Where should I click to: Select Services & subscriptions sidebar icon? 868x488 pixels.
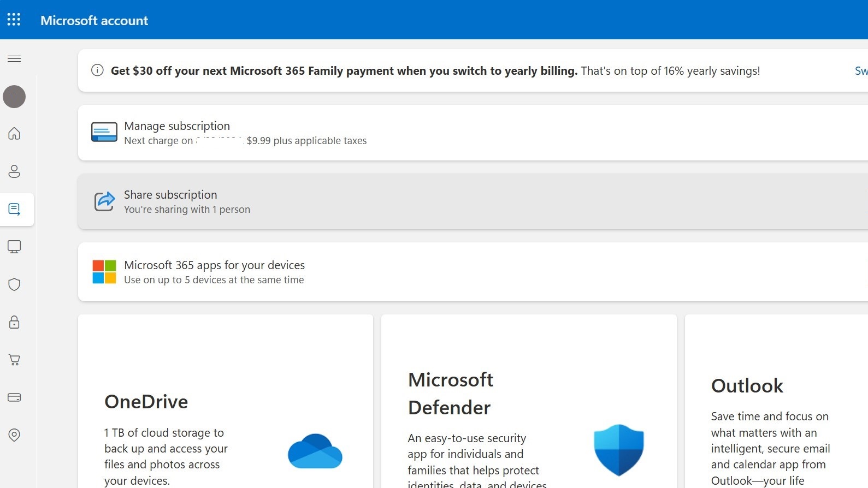[x=14, y=209]
